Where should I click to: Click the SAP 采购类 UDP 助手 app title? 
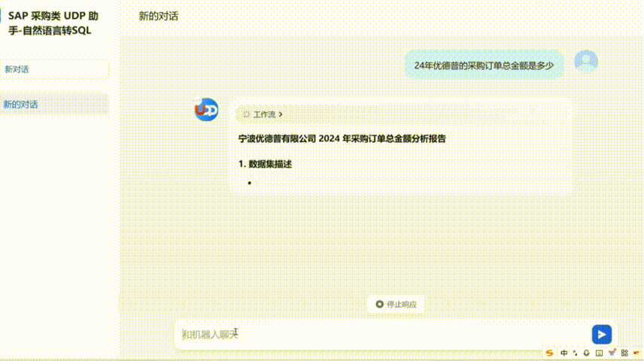[53, 23]
